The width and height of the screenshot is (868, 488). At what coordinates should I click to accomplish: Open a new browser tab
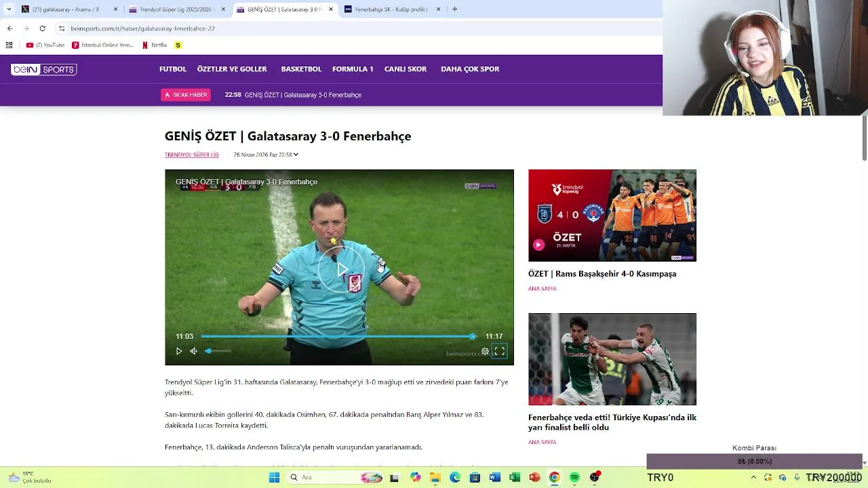click(x=454, y=9)
